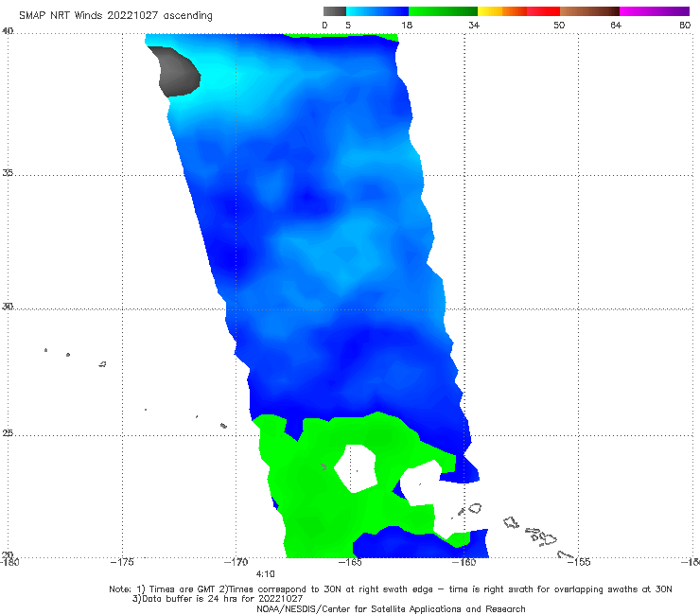Click the longitude label "-165"
This screenshot has height=615, width=700.
click(x=350, y=562)
